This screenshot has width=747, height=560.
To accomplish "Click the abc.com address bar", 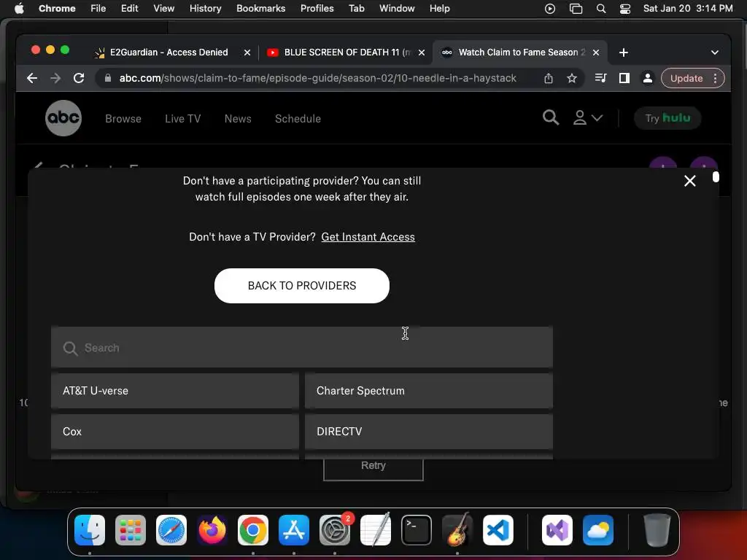I will [318, 78].
